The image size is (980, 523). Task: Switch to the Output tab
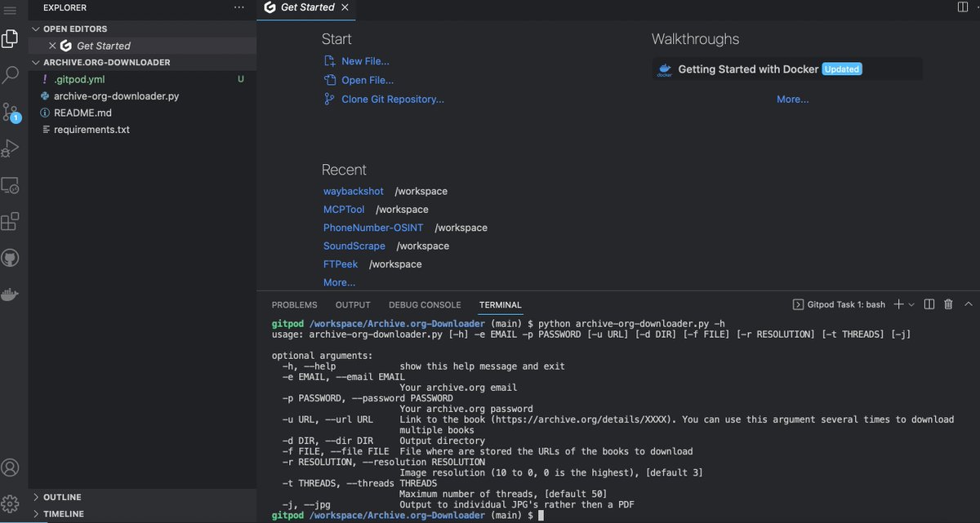point(353,304)
